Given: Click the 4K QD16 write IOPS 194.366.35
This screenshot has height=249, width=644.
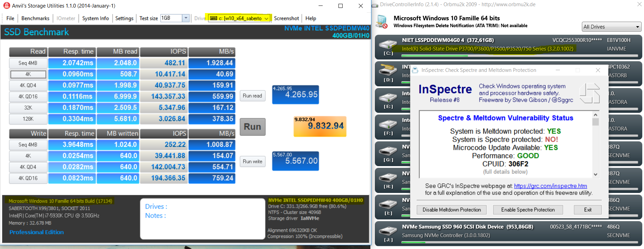Looking at the screenshot, I should (x=164, y=178).
